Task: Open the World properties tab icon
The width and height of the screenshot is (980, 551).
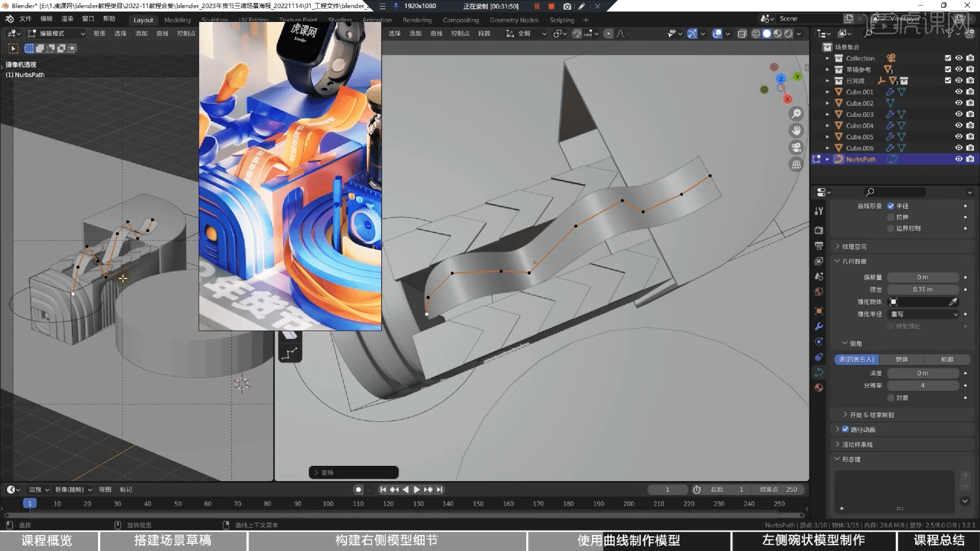Action: 819,291
